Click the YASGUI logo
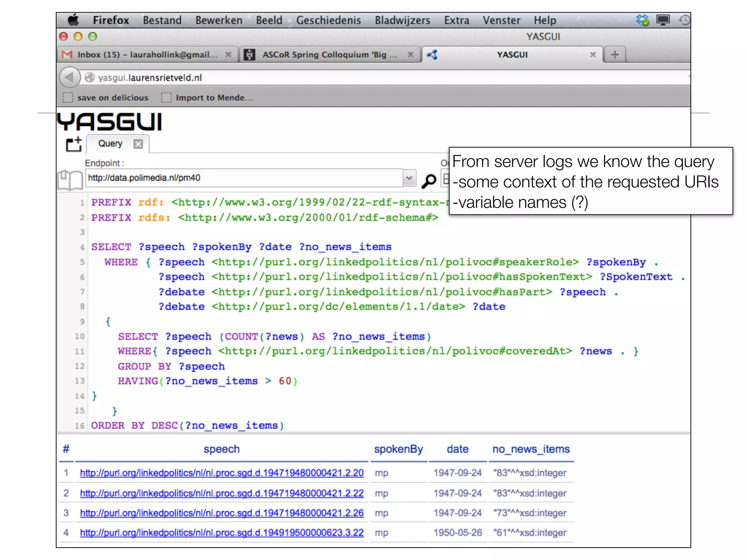 (109, 122)
